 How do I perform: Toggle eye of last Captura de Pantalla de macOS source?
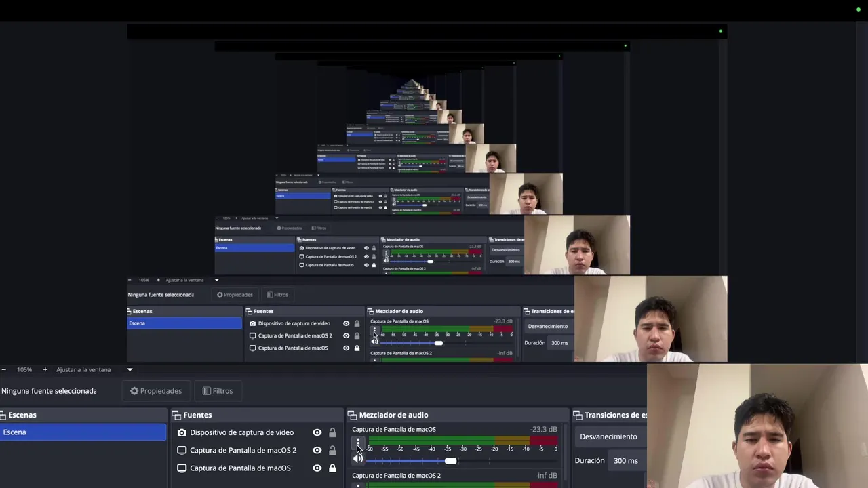(x=317, y=468)
